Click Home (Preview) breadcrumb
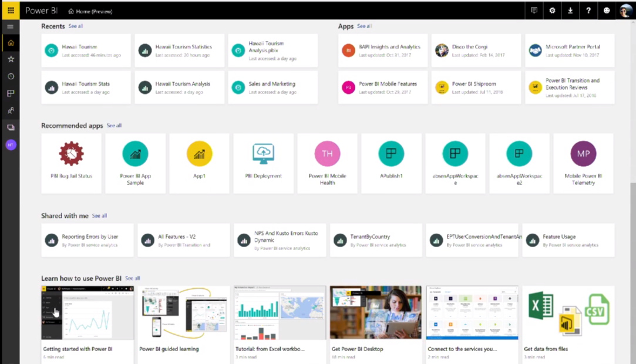Image resolution: width=636 pixels, height=364 pixels. pyautogui.click(x=90, y=11)
